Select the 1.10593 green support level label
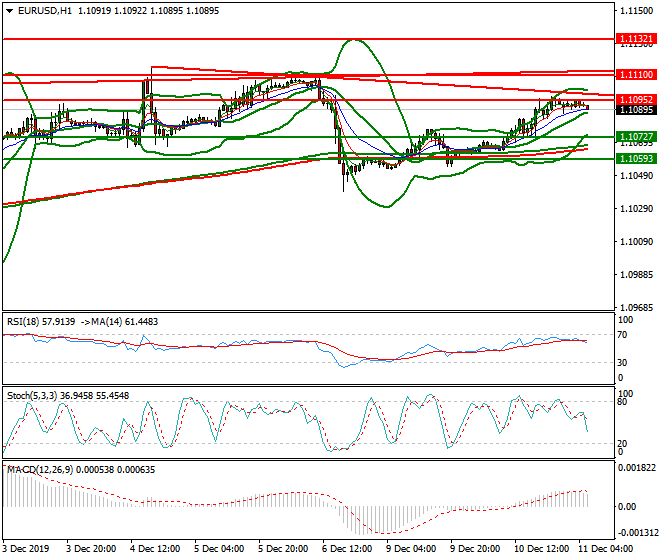 (636, 159)
